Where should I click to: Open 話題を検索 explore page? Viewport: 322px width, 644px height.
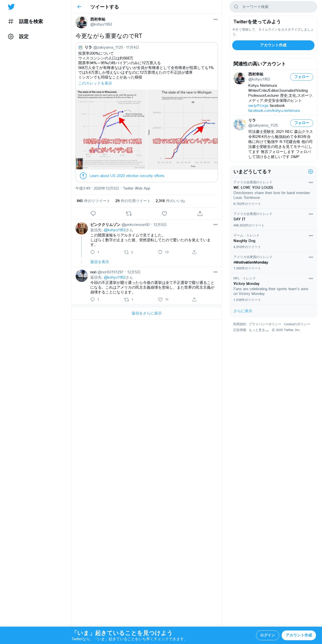(25, 22)
